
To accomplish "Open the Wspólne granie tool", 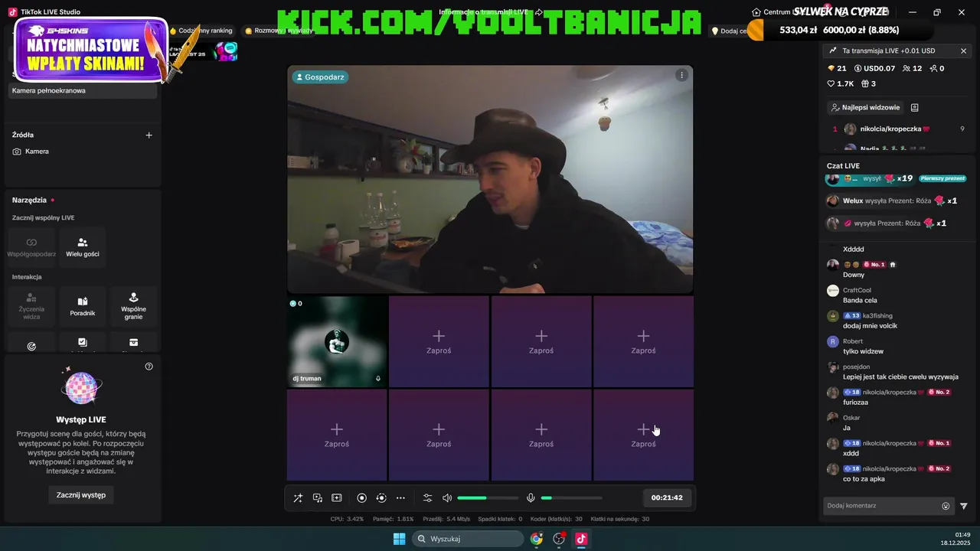I will coord(133,306).
